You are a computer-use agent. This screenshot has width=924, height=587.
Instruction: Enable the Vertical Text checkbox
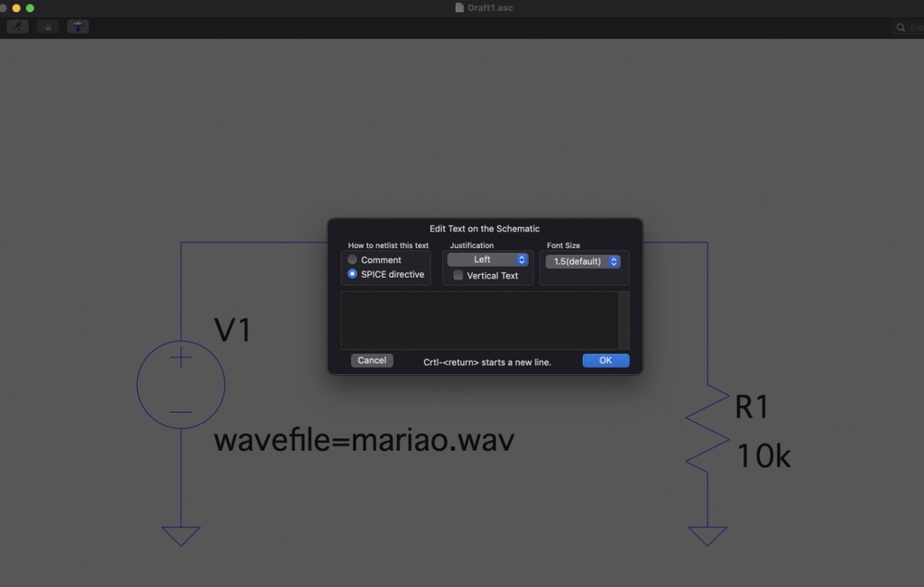coord(458,276)
